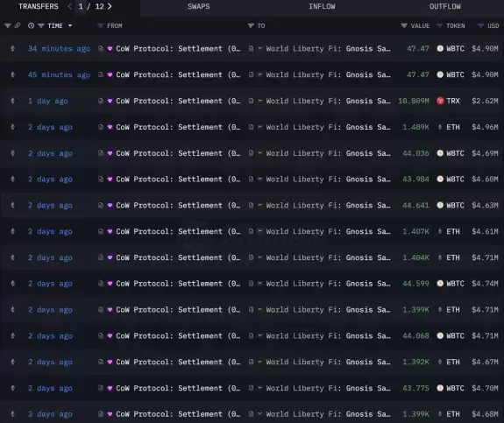Screen dimensions: 504x423
Task: Click the 1.489K ETH value
Action: pyautogui.click(x=416, y=127)
